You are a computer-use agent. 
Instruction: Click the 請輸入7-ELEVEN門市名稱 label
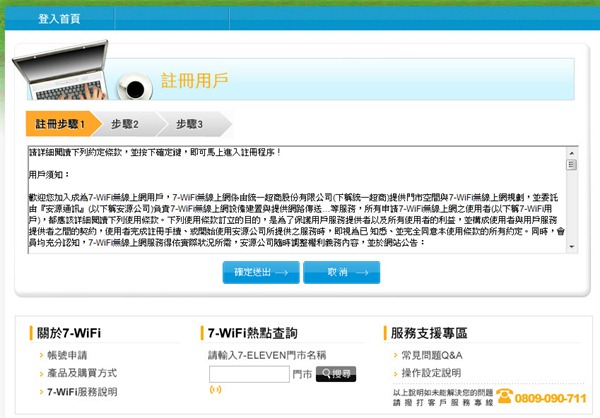tap(267, 355)
